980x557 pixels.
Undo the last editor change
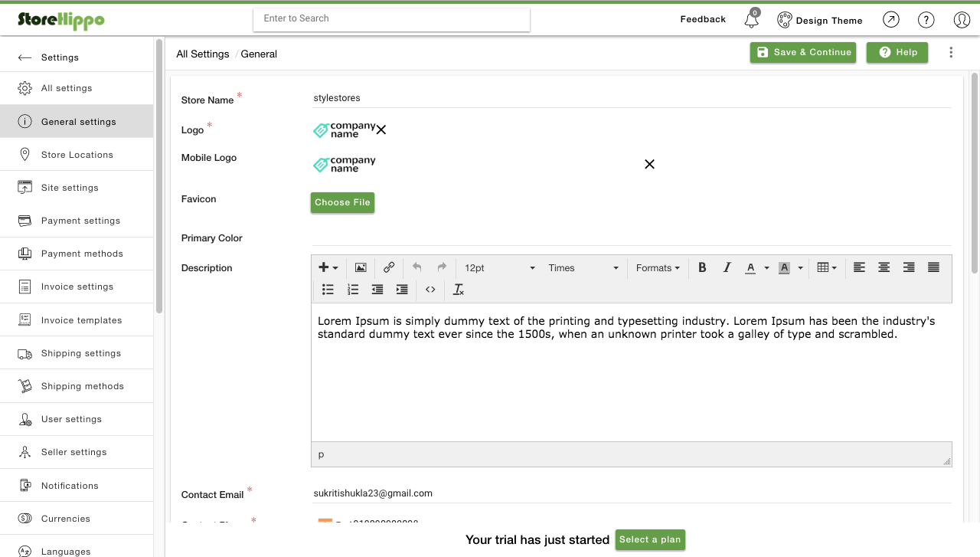417,267
